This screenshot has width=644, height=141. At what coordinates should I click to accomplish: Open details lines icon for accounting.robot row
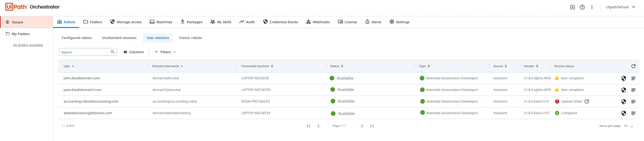pos(633,101)
